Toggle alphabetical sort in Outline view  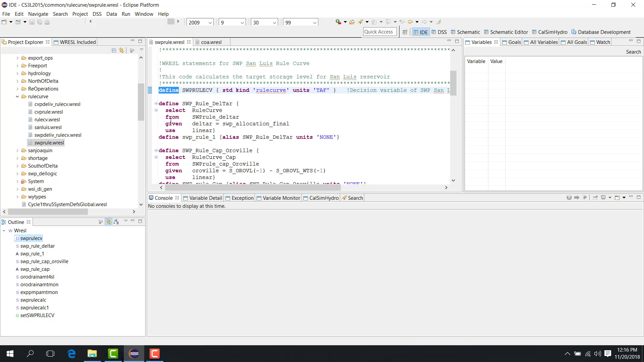[x=116, y=222]
